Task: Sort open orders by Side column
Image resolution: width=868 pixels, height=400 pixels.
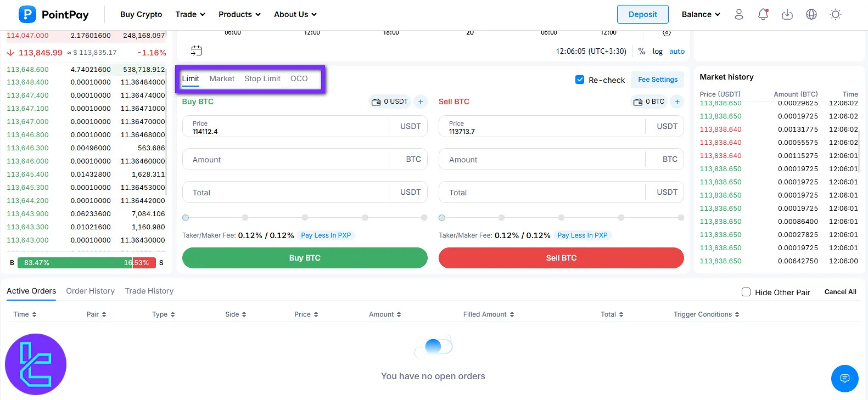Action: tap(236, 314)
